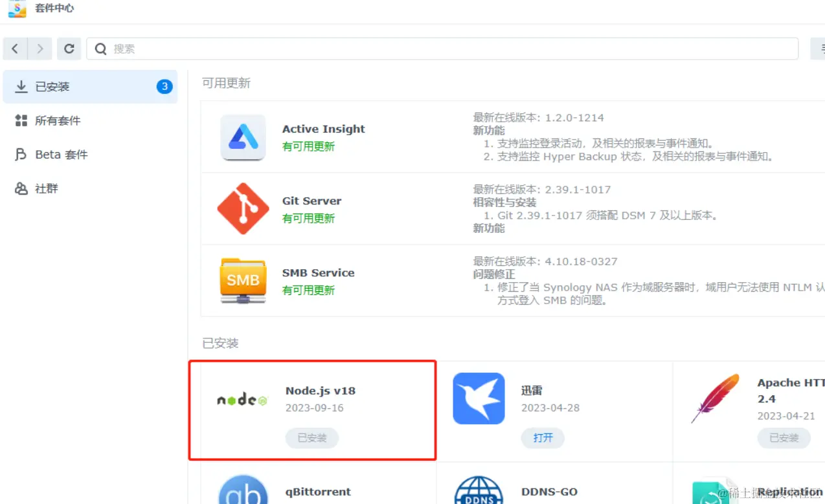Screen dimensions: 825x504
Task: Click version text 2.39.1-1017
Action: click(578, 190)
